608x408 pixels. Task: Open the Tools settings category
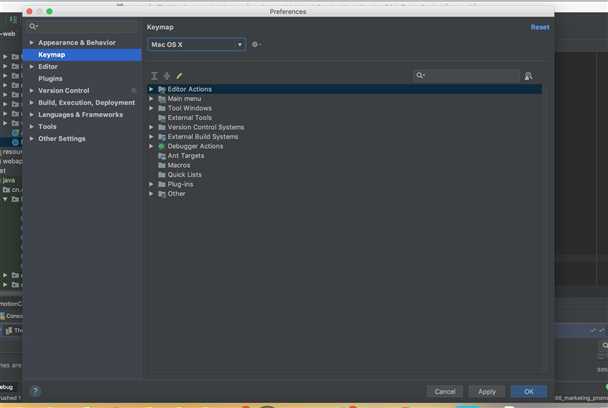[47, 127]
